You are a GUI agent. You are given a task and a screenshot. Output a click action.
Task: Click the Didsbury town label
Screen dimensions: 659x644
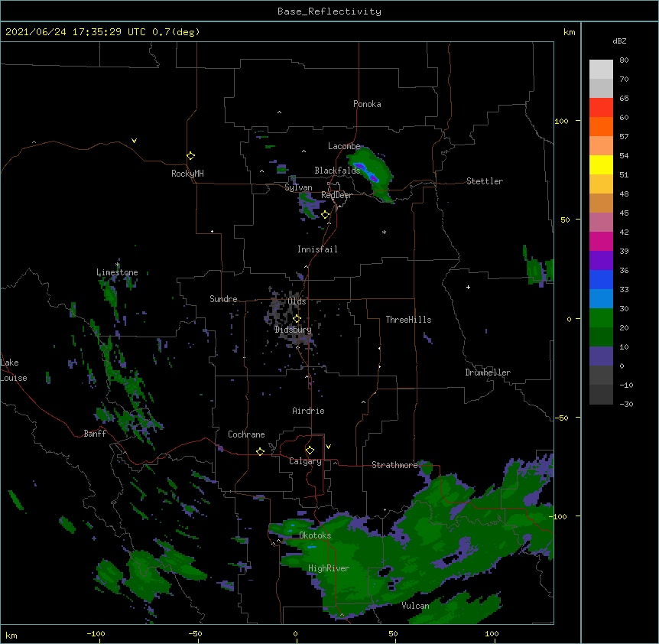coord(293,330)
